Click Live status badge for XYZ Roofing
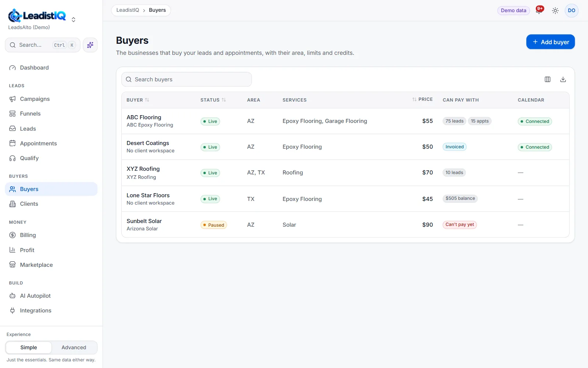The height and width of the screenshot is (368, 588). pyautogui.click(x=210, y=173)
